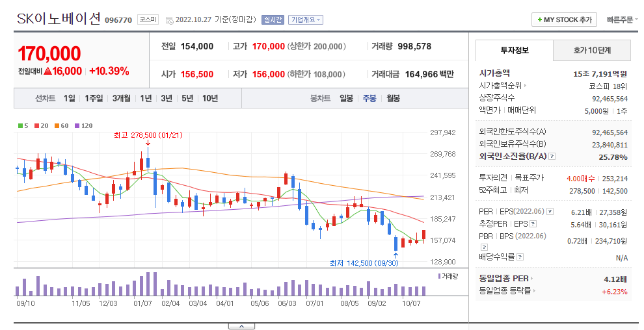This screenshot has width=644, height=330.
Task: Click the stock name SK이노베이션
Action: (59, 18)
